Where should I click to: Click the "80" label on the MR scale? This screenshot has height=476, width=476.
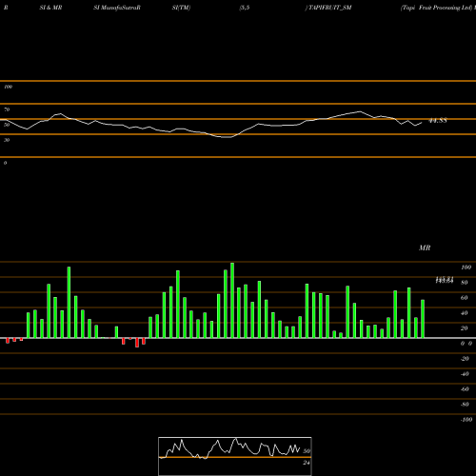pyautogui.click(x=465, y=283)
